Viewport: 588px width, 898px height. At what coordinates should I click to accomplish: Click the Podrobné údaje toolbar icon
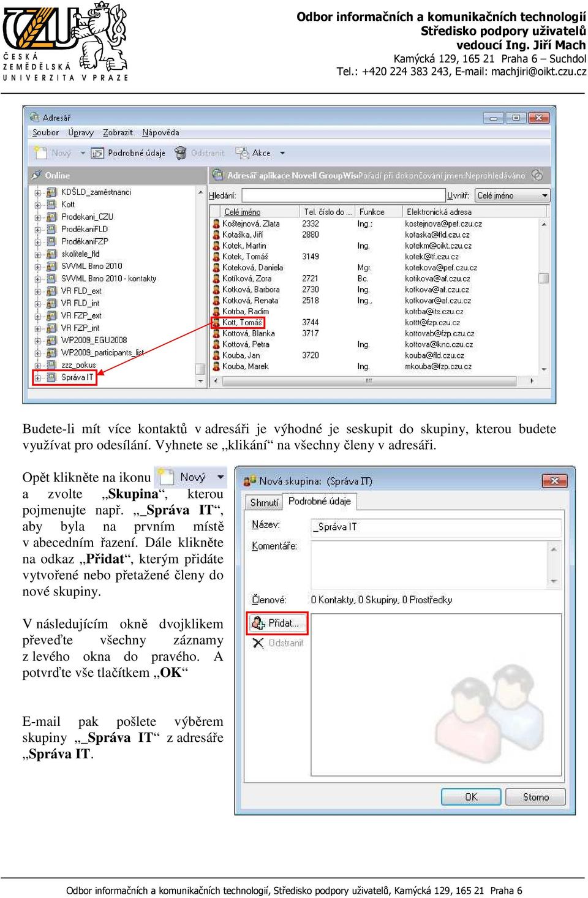pyautogui.click(x=97, y=153)
